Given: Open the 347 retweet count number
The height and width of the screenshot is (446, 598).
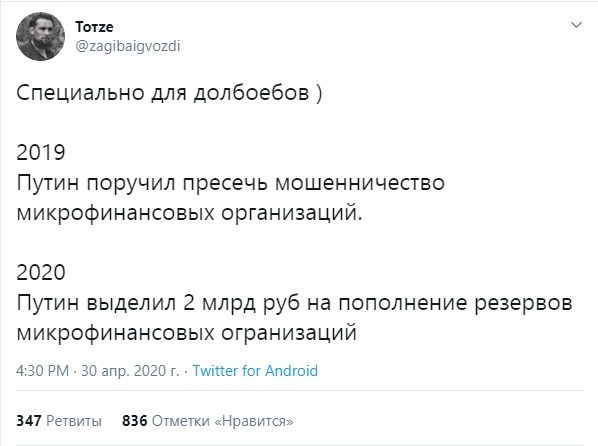Looking at the screenshot, I should tap(29, 421).
